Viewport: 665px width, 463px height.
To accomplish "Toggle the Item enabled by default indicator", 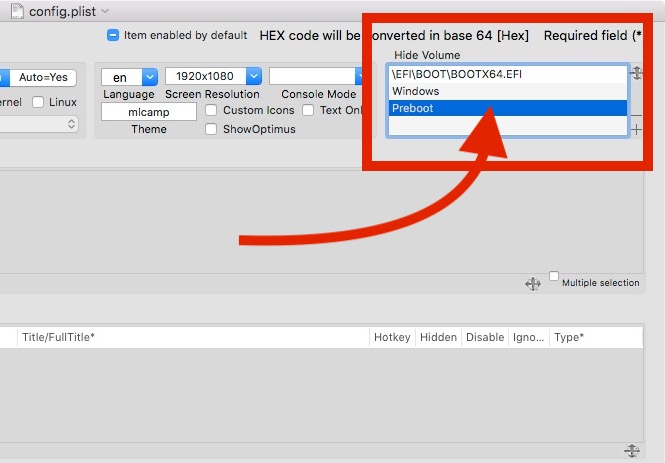I will [114, 35].
